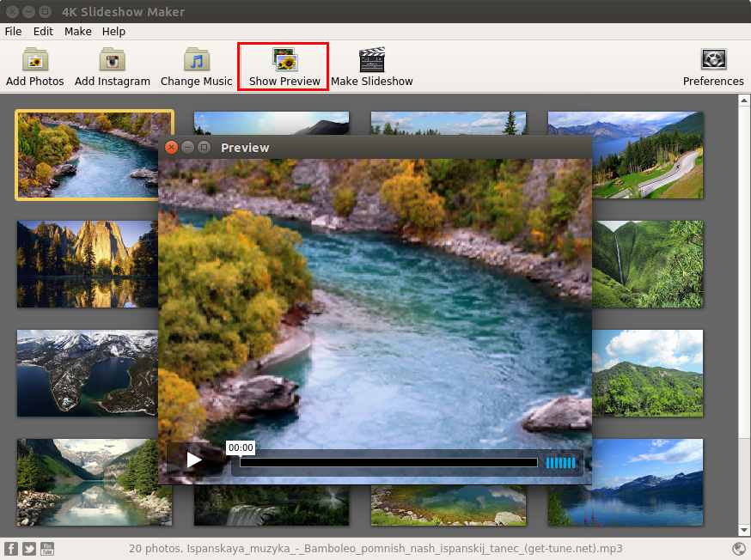The width and height of the screenshot is (751, 560).
Task: Select the green waterfall canyon thumbnail
Action: pos(648,264)
